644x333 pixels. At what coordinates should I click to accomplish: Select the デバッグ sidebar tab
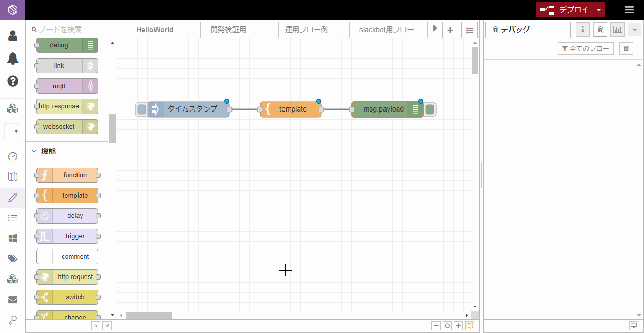tap(528, 30)
